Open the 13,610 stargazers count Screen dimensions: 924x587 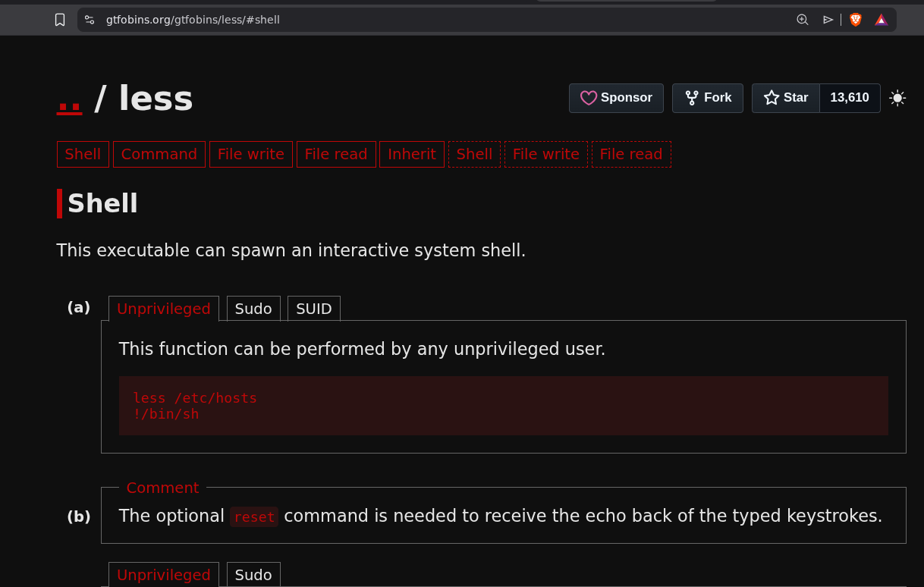tap(850, 98)
